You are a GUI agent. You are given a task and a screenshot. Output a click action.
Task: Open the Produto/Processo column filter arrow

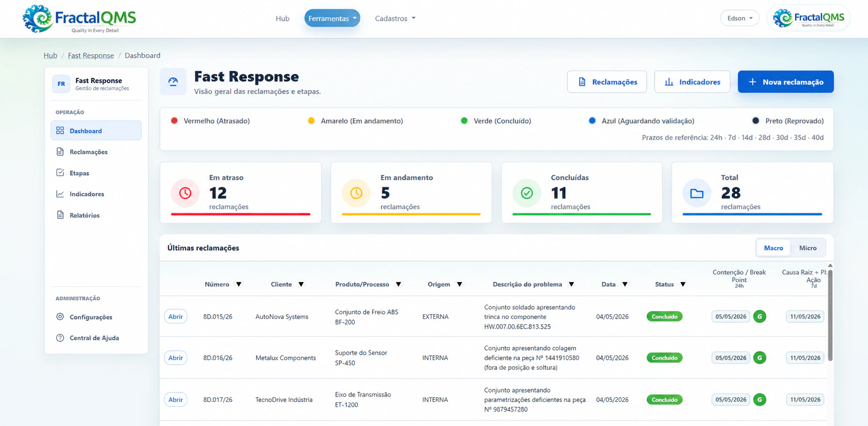pos(399,284)
